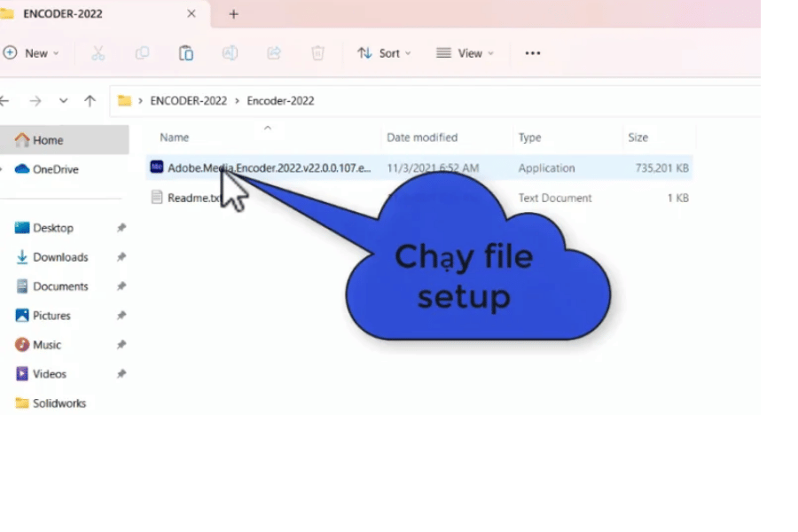Click ENCODER-2022 in the address breadcrumb

188,101
